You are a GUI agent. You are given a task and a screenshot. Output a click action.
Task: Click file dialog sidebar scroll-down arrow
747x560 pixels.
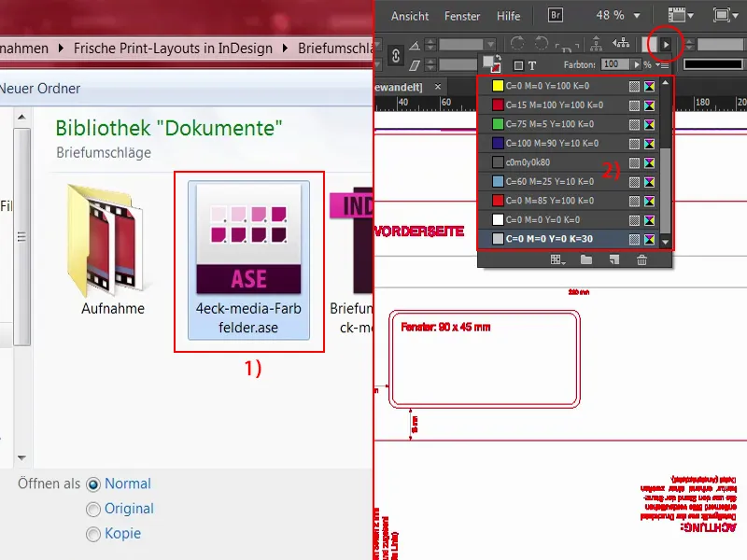pos(21,457)
